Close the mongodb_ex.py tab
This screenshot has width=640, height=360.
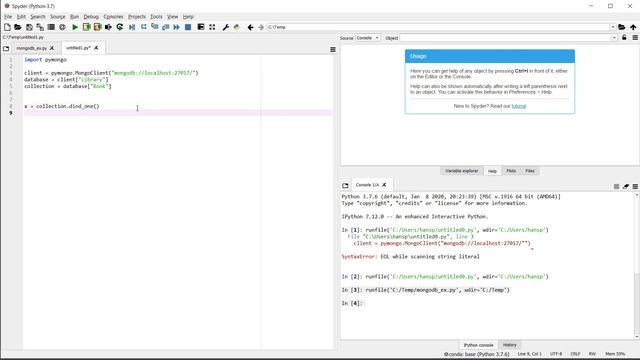[52, 48]
